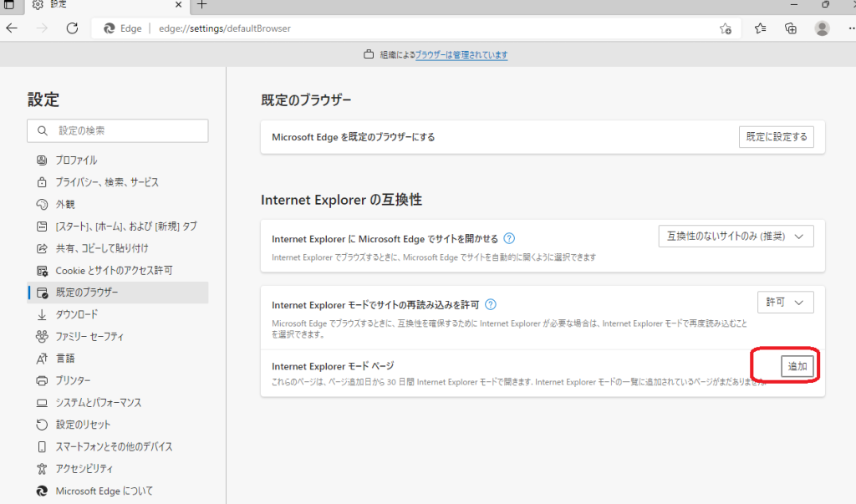The image size is (856, 504).
Task: Open the Favorites star list icon
Action: [760, 28]
